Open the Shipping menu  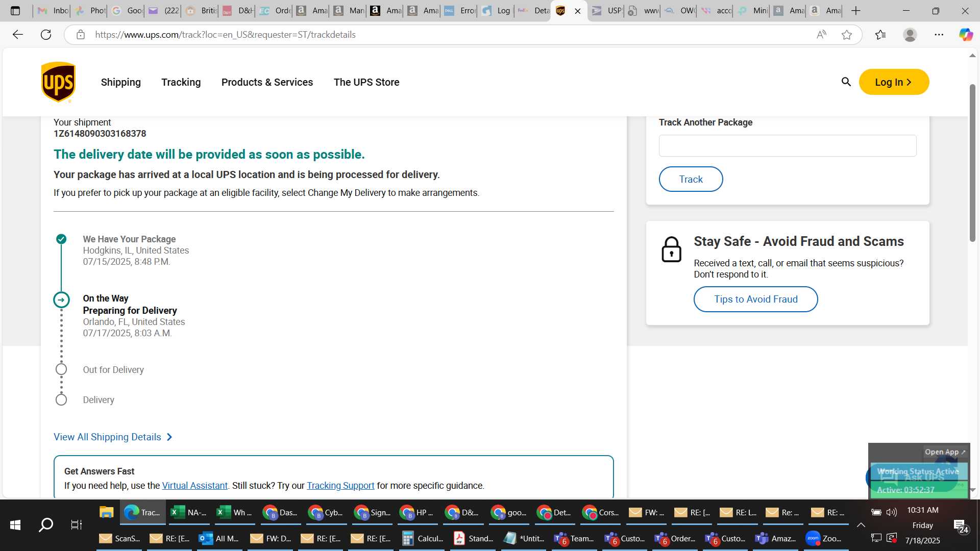coord(120,82)
